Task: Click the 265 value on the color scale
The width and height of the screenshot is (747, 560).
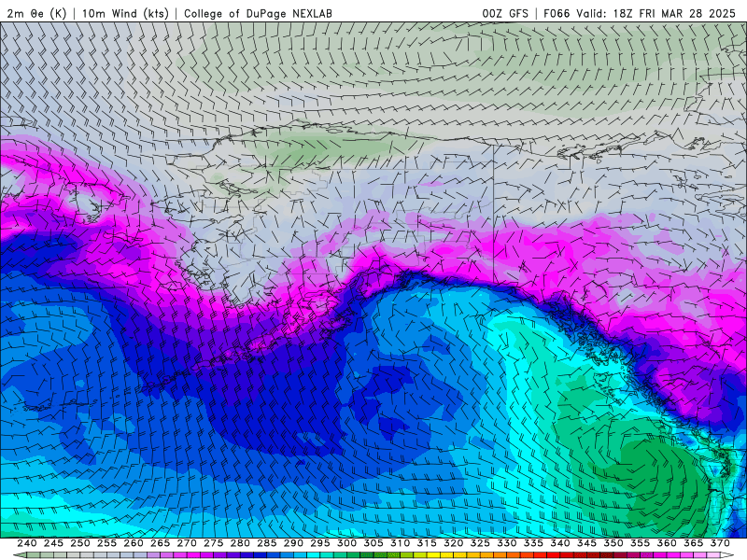Action: tap(160, 543)
